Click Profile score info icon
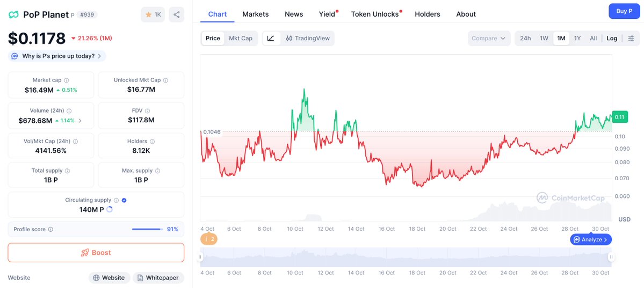 coord(50,229)
